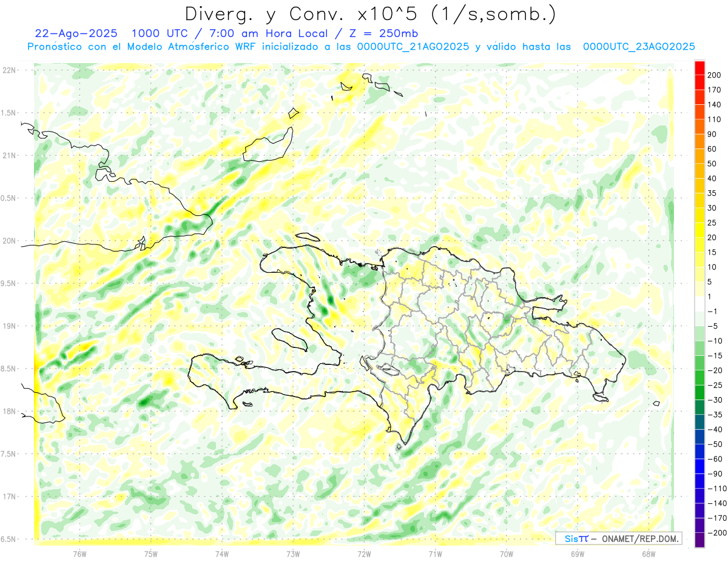The width and height of the screenshot is (728, 562).
Task: Click the bottom purple colorbar segment below -200
Action: coord(699,540)
